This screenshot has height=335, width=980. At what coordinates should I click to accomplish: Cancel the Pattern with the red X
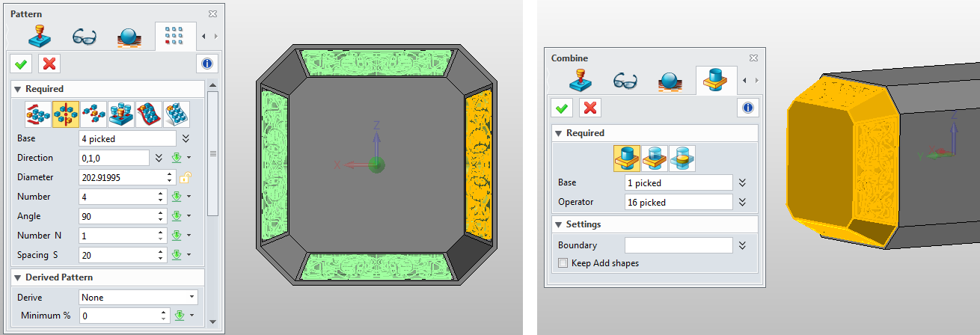(49, 63)
